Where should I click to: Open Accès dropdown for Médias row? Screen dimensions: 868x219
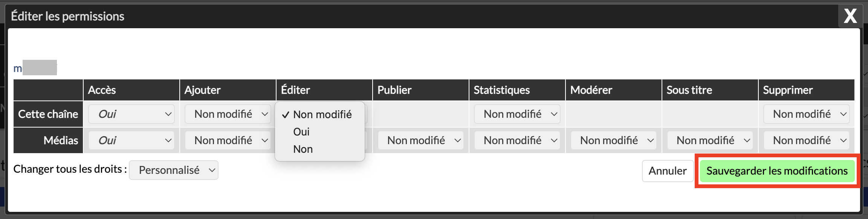tap(131, 140)
